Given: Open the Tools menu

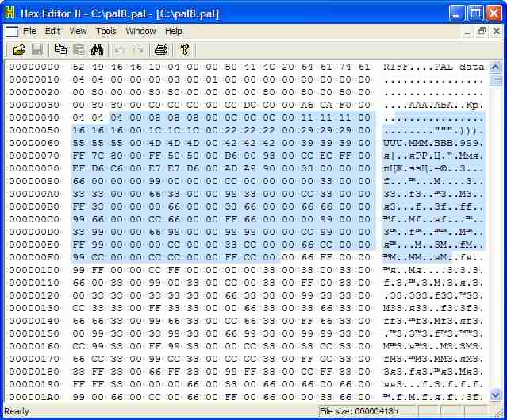Looking at the screenshot, I should (106, 31).
